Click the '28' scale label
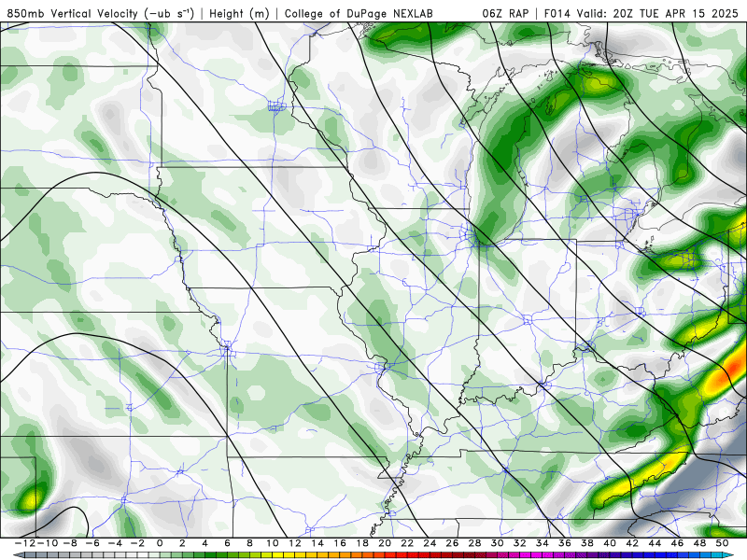 pos(474,543)
